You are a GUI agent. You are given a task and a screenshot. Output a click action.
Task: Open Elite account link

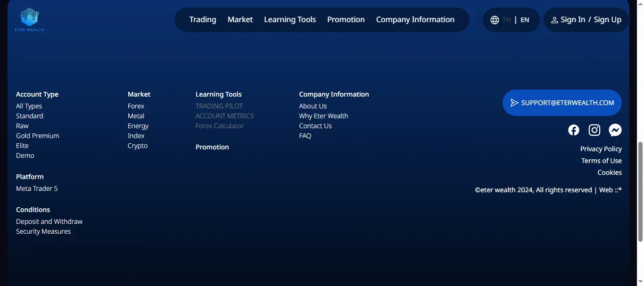22,146
